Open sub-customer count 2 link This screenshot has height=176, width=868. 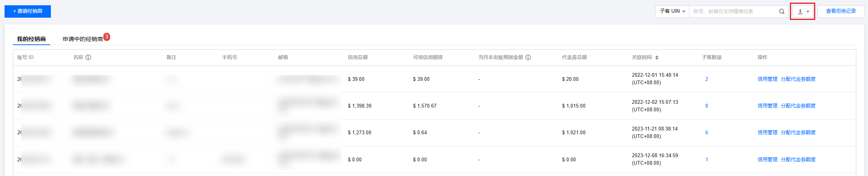(x=707, y=79)
